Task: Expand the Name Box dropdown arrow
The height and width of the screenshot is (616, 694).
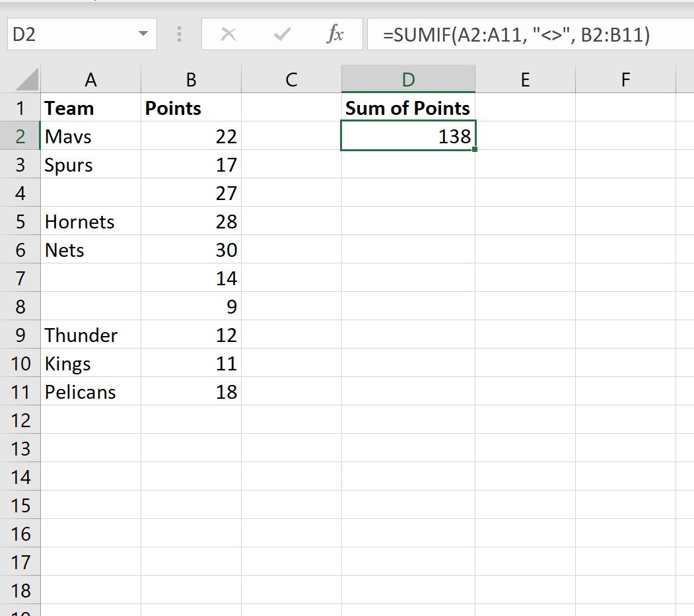Action: (x=143, y=34)
